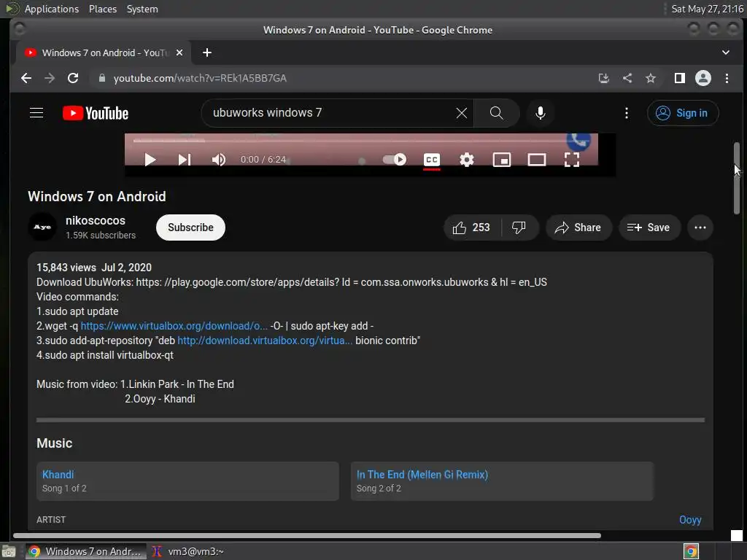
Task: Open the System menu
Action: point(142,9)
